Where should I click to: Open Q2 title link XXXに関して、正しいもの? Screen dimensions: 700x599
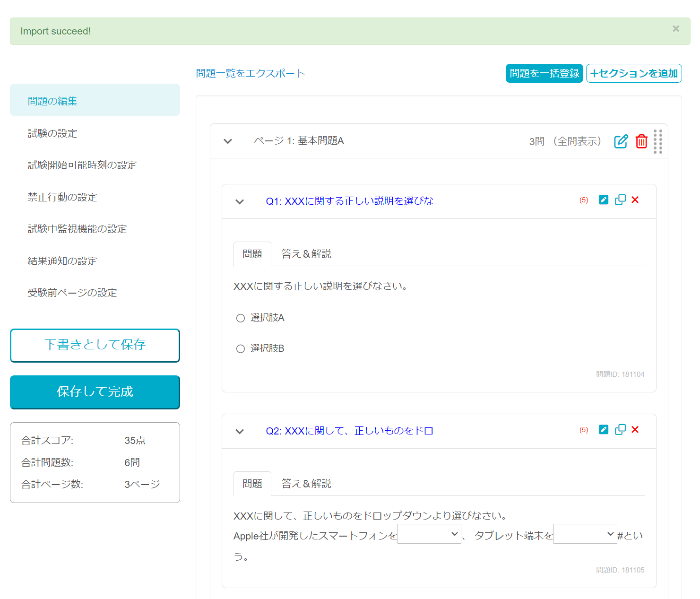tap(349, 431)
